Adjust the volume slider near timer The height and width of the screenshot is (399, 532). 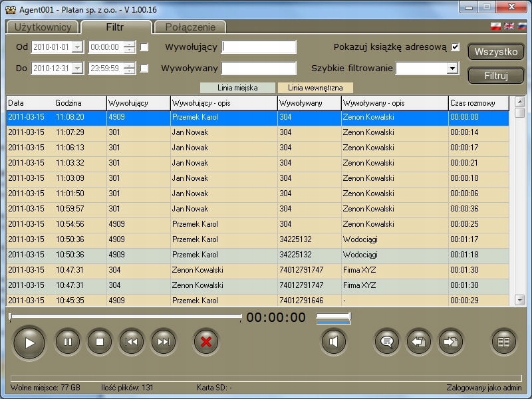coord(334,317)
